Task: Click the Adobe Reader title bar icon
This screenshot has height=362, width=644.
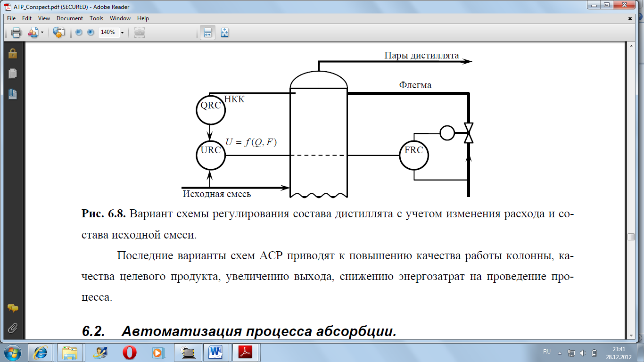Action: pos(8,7)
